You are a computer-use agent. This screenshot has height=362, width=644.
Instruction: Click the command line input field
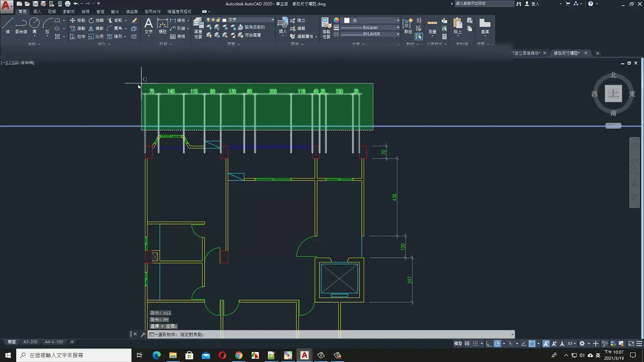point(332,334)
